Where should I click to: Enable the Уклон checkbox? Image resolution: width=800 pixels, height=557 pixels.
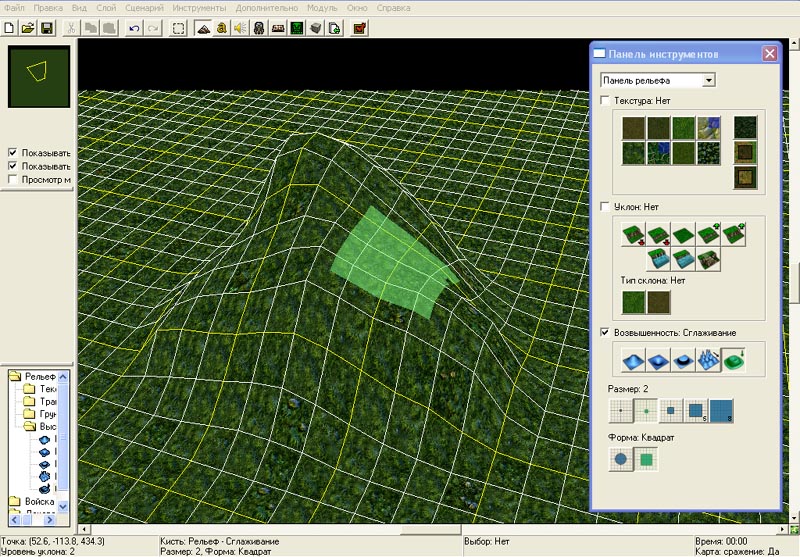[x=605, y=206]
